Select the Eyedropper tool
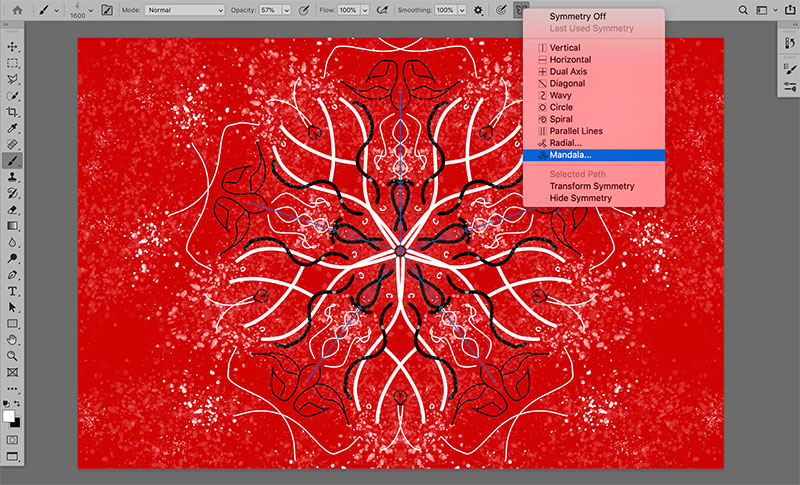The height and width of the screenshot is (485, 800). [12, 129]
